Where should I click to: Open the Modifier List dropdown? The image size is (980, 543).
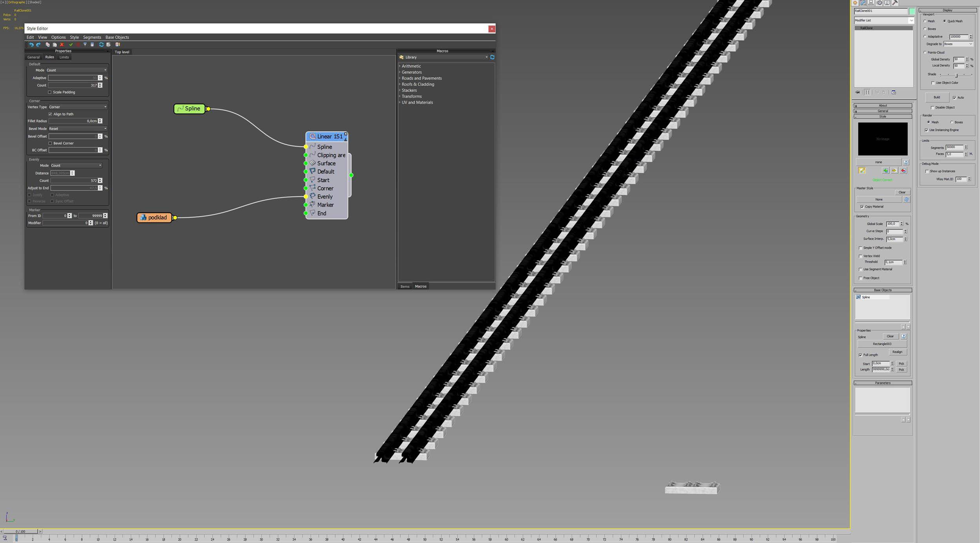click(884, 20)
